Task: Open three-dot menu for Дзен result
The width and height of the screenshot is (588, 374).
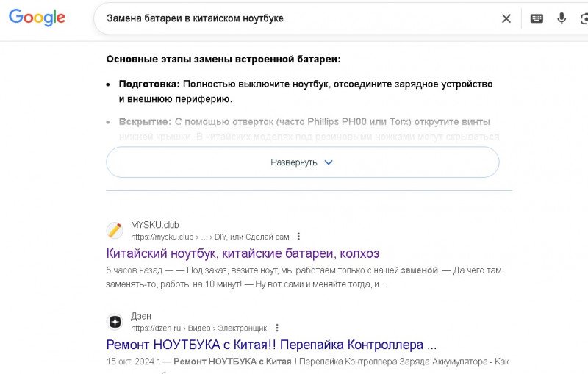Action: click(x=276, y=328)
